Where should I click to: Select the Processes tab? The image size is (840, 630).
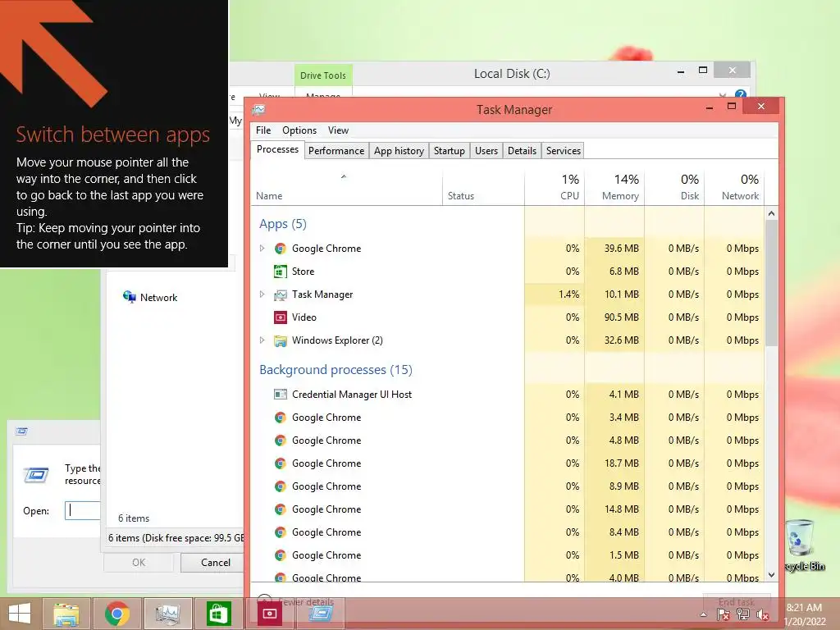[x=277, y=150]
